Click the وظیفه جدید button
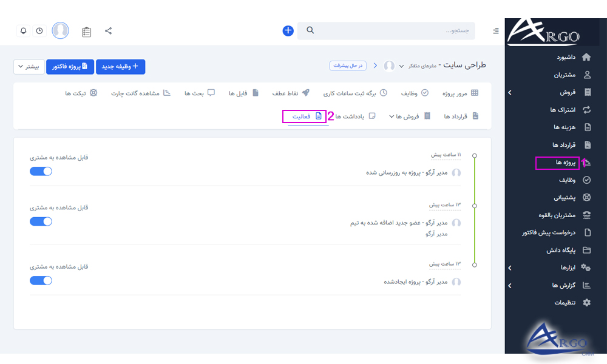607x364 pixels. (120, 67)
